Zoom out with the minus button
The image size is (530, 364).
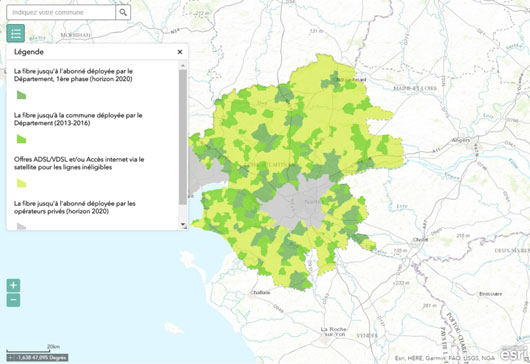pos(13,300)
